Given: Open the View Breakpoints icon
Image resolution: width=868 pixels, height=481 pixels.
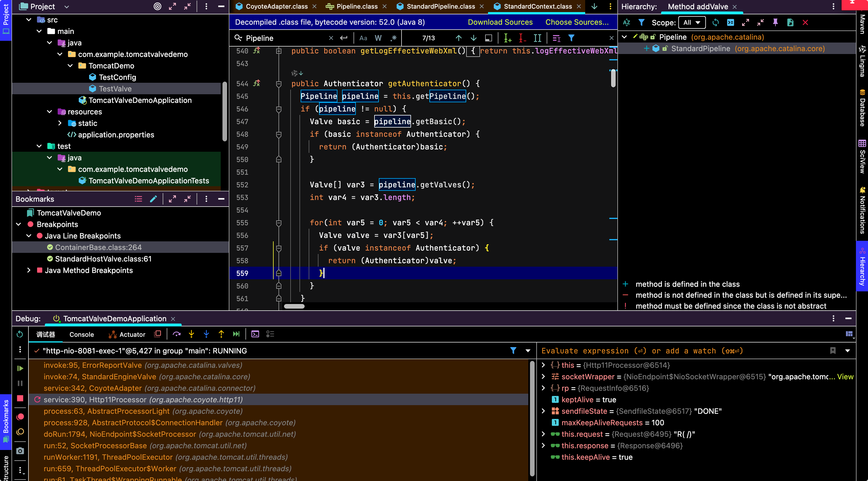Looking at the screenshot, I should tap(20, 417).
